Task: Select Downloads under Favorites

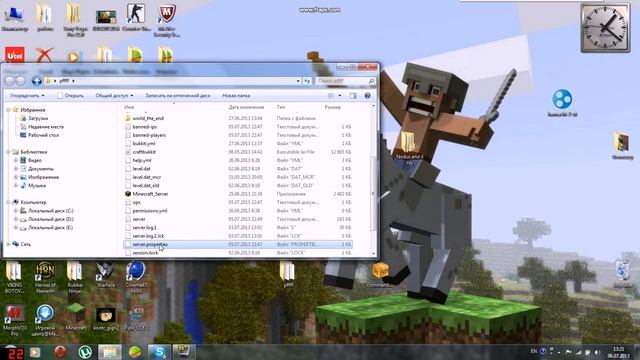Action: (34, 118)
